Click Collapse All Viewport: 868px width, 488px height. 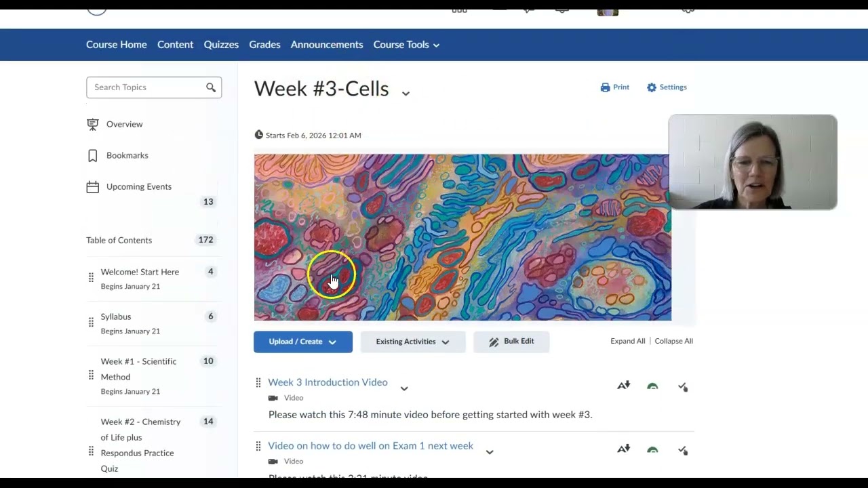(x=674, y=341)
